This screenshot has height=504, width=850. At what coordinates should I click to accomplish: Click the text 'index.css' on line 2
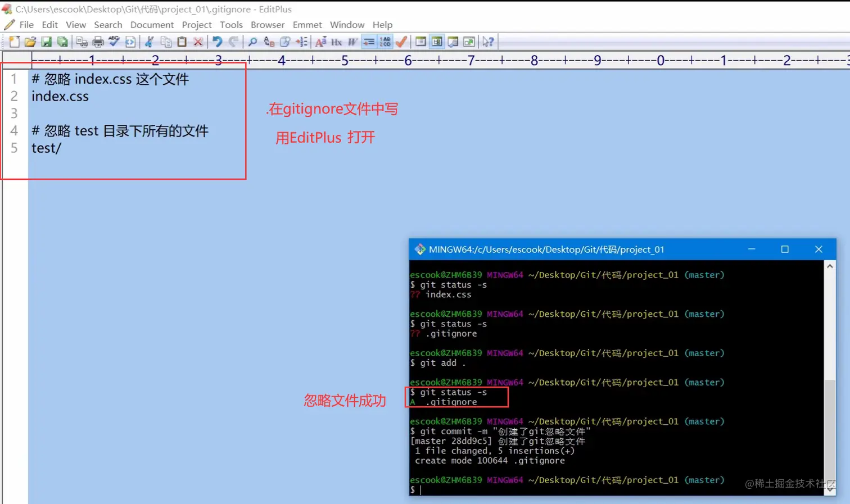(60, 96)
